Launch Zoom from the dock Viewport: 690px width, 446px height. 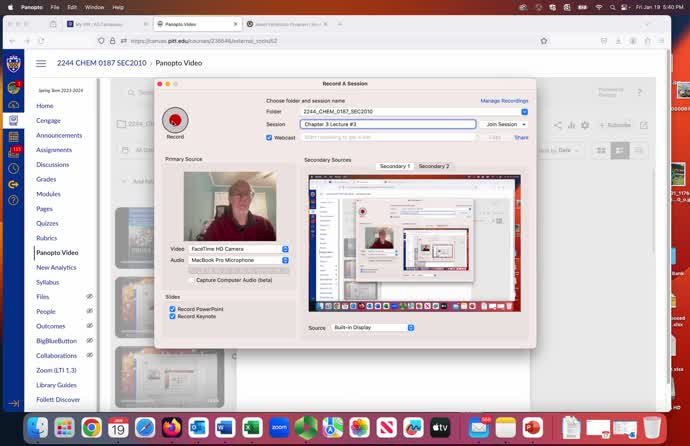(x=279, y=428)
